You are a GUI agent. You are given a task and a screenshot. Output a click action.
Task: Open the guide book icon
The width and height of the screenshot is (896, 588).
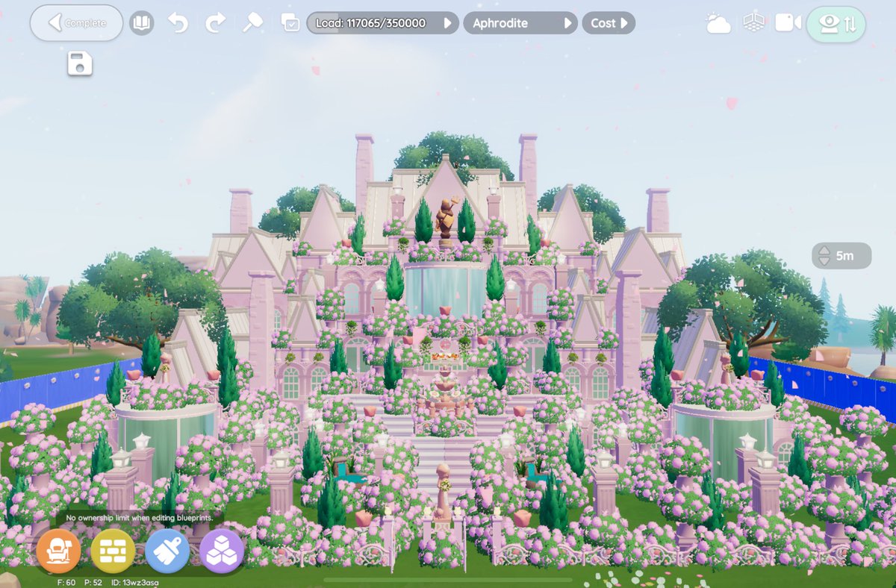coord(141,23)
